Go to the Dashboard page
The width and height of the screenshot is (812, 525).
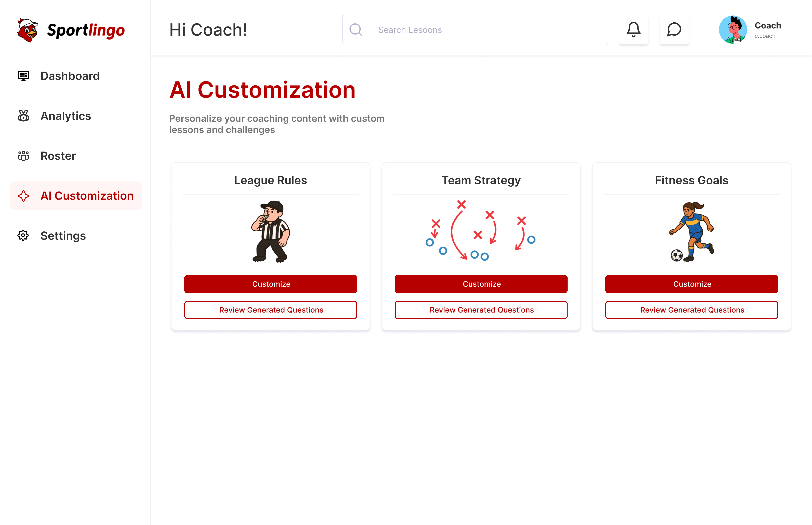(70, 76)
